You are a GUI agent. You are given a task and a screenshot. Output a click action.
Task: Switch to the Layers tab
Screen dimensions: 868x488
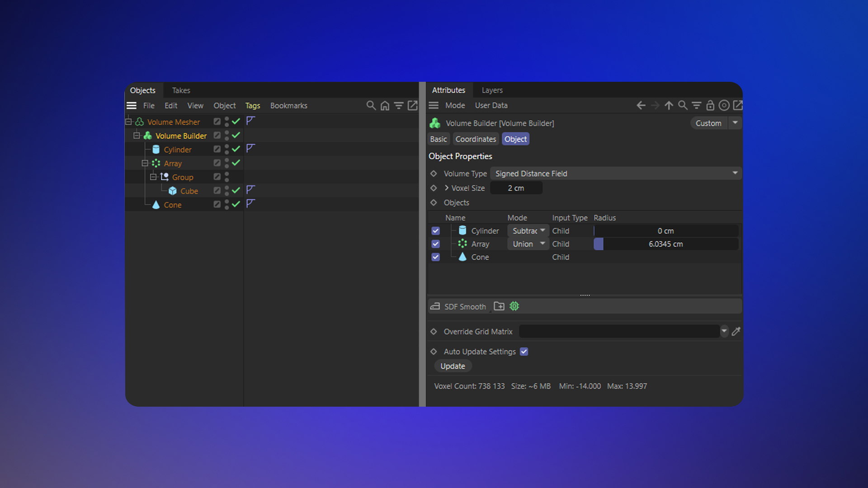[x=492, y=90]
